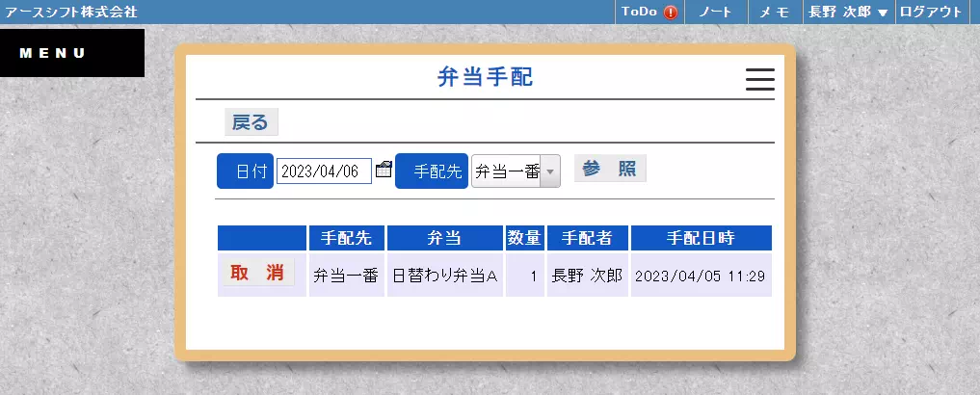This screenshot has width=980, height=395.
Task: Click the 手配日時 column header
Action: [x=702, y=238]
